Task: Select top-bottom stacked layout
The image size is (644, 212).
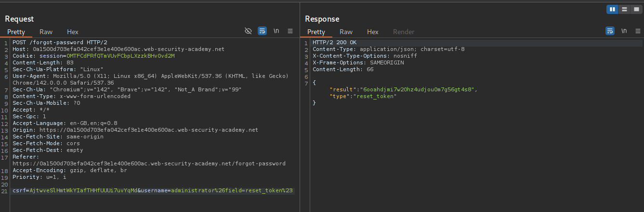Action: pos(624,9)
